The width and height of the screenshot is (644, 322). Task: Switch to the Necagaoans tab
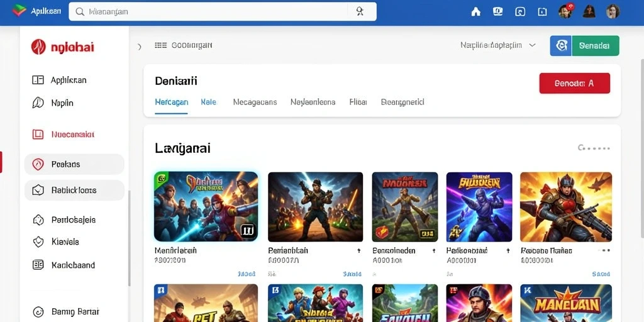click(x=255, y=102)
